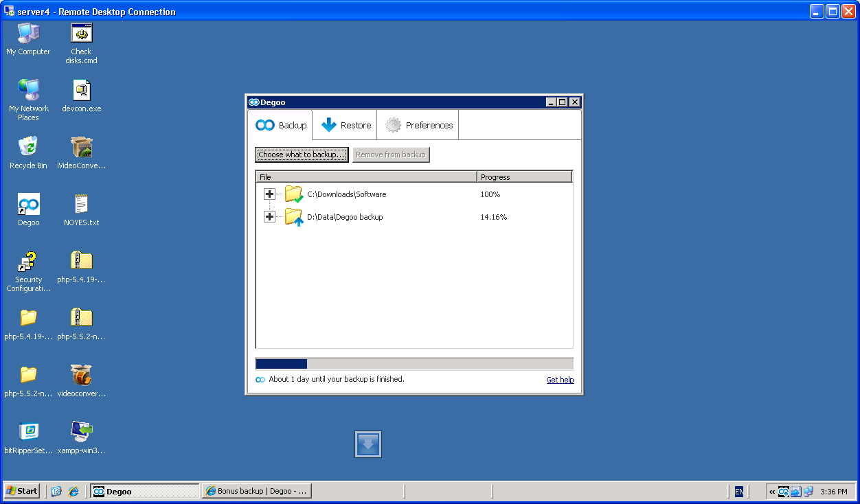The height and width of the screenshot is (504, 860).
Task: Switch to Bonus backup browser taskbar button
Action: [258, 491]
